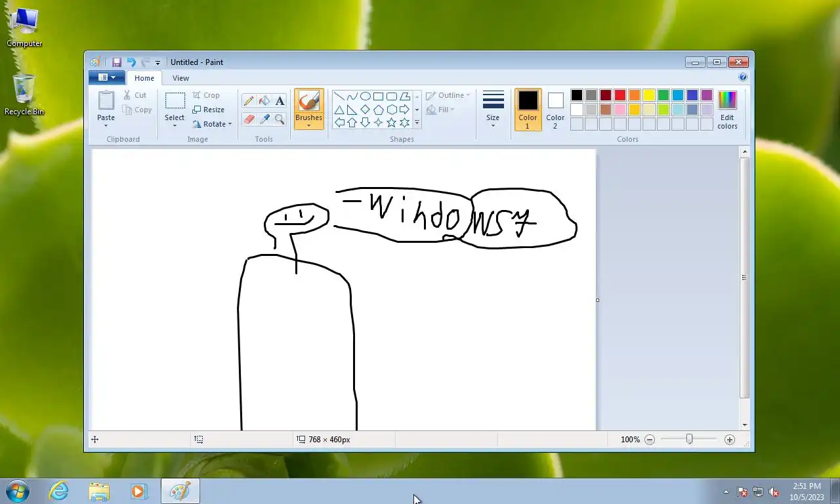
Task: Open Paint Help question mark icon
Action: tap(743, 77)
